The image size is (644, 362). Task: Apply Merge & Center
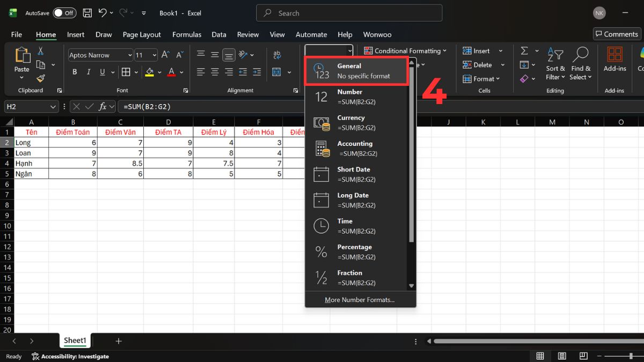point(277,71)
